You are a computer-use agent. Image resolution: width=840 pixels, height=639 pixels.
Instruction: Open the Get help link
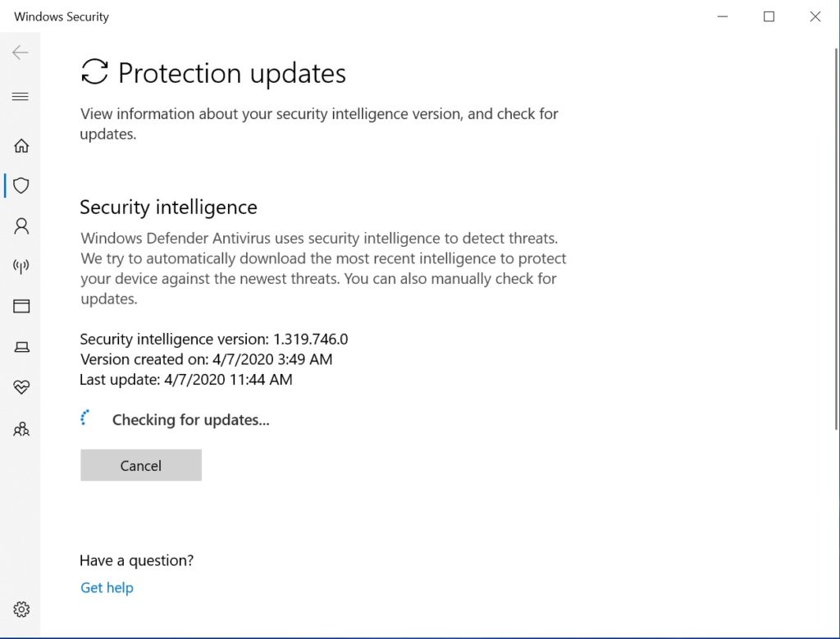(107, 587)
